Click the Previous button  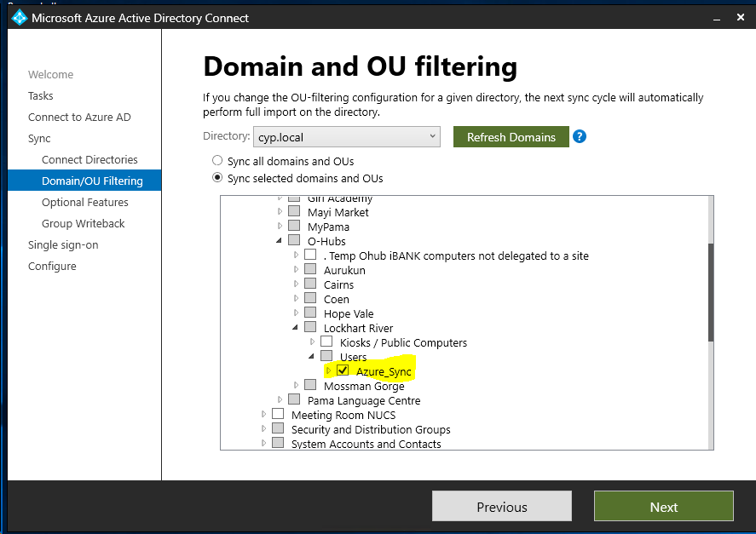[501, 506]
